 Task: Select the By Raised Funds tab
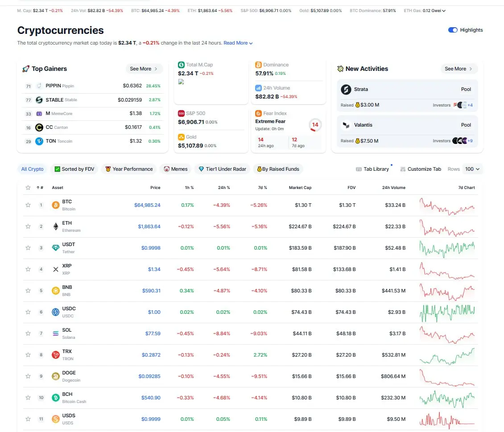(278, 169)
